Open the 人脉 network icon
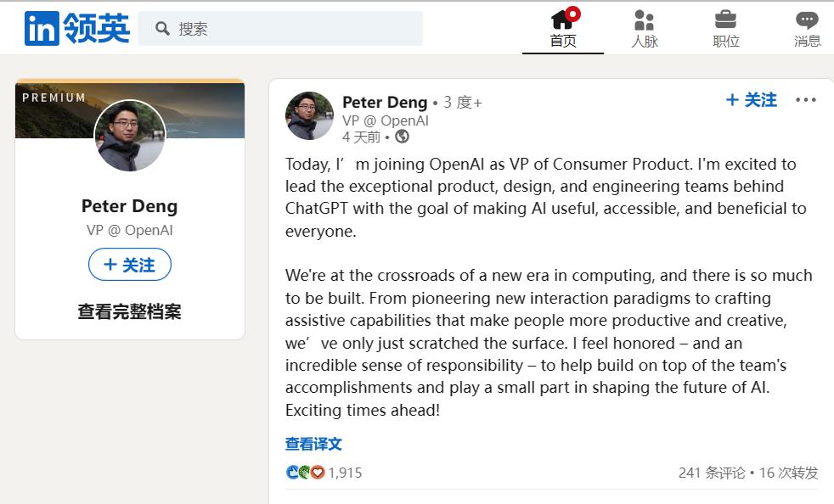Screen dimensions: 834x504 (x=644, y=20)
